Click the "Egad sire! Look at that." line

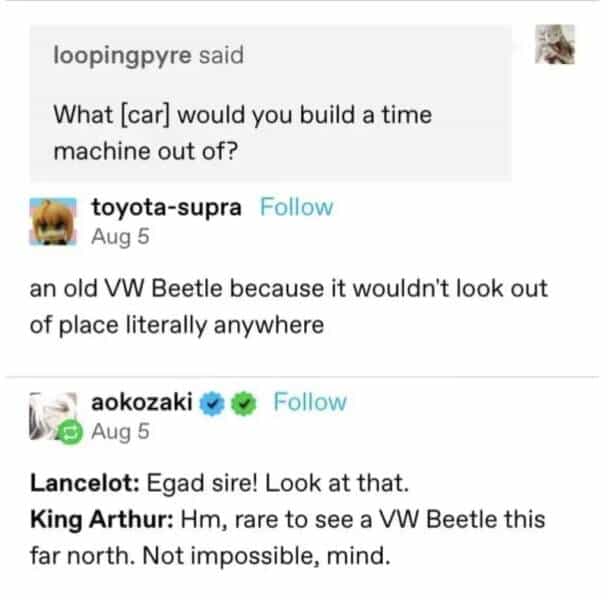pyautogui.click(x=277, y=487)
